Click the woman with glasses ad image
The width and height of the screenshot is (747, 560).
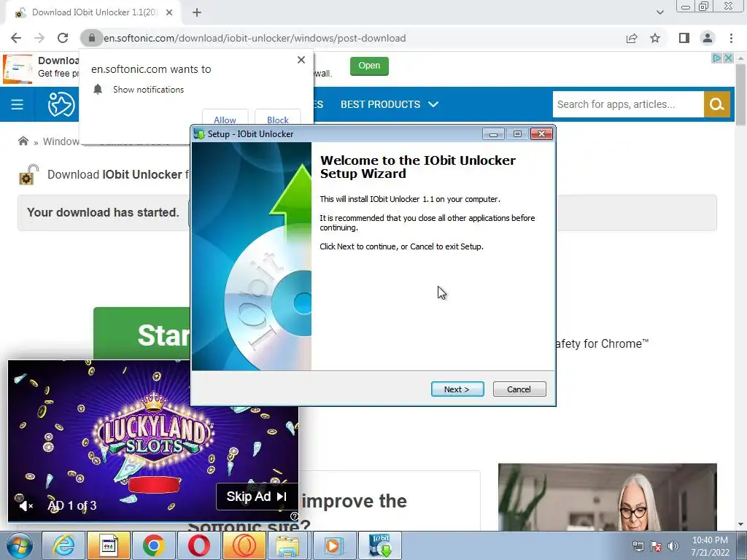pos(608,497)
